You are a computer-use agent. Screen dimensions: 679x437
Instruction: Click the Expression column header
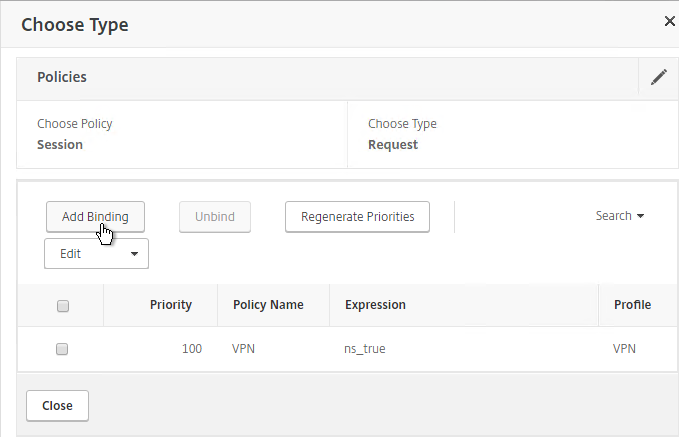click(x=375, y=305)
